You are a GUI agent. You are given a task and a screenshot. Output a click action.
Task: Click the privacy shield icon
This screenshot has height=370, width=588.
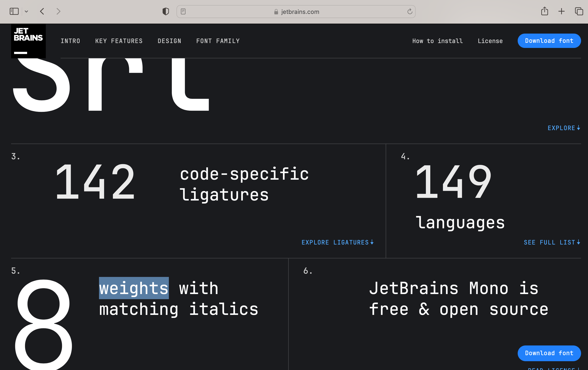click(166, 11)
